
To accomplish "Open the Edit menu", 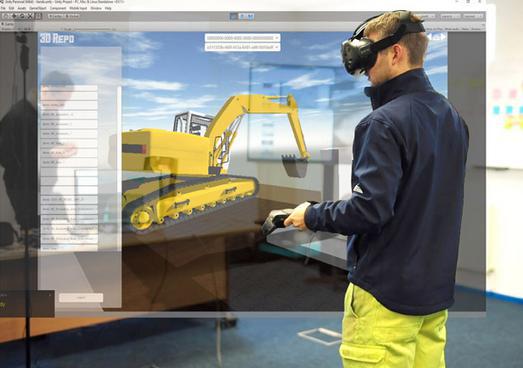I will [11, 8].
